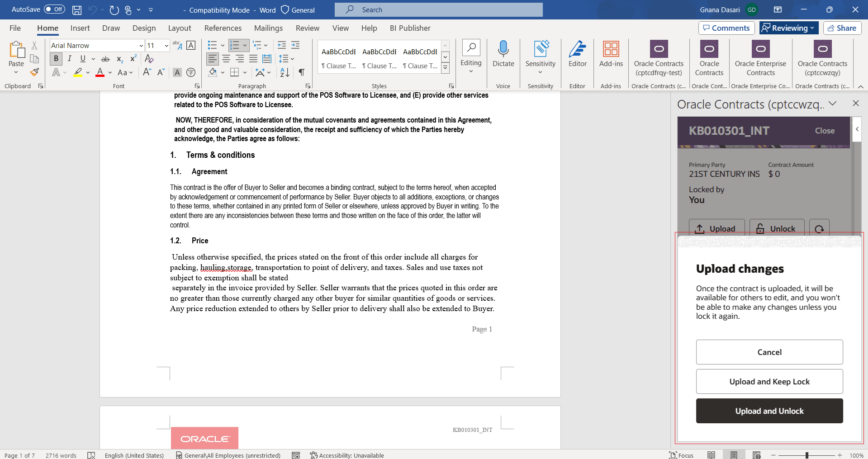
Task: Open the Mailings ribbon tab
Action: (268, 28)
